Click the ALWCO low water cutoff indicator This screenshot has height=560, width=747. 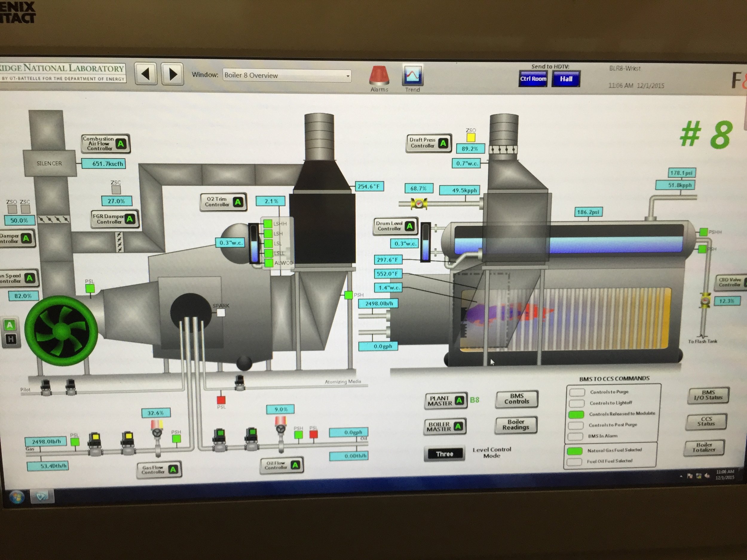click(269, 263)
